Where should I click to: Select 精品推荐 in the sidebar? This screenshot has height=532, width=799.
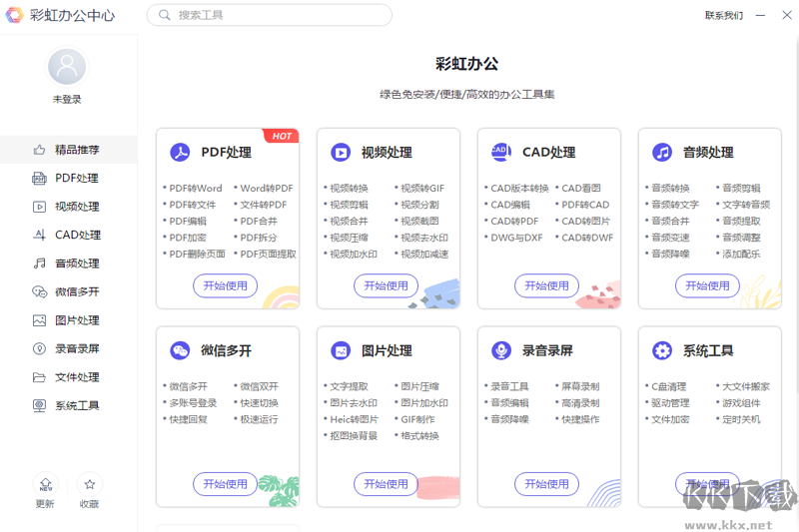(x=69, y=150)
